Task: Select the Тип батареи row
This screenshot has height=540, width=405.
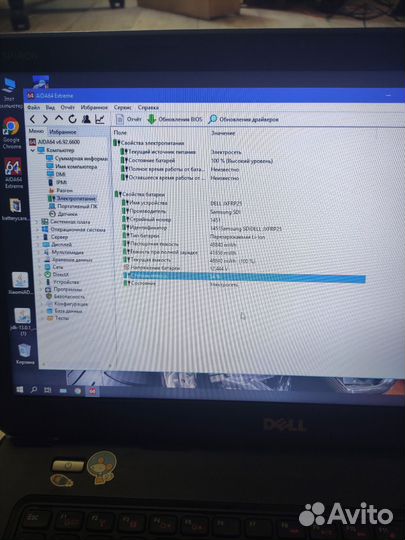Action: [194, 236]
